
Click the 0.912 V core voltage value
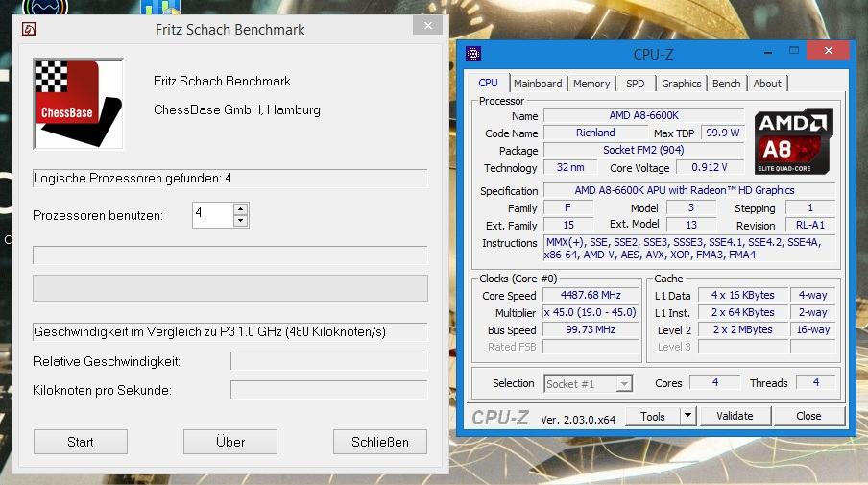[710, 167]
